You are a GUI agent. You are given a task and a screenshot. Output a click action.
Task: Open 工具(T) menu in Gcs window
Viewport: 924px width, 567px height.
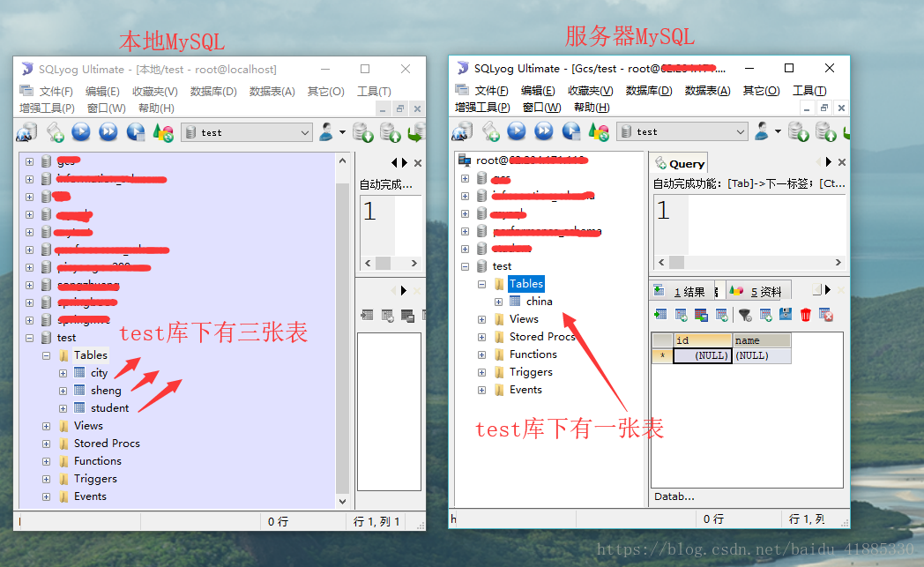[809, 91]
